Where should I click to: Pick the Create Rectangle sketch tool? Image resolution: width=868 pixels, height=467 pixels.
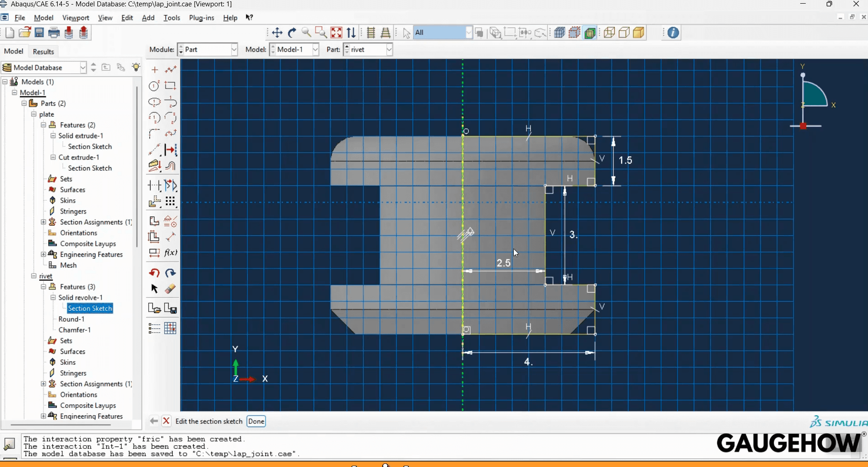(x=171, y=85)
